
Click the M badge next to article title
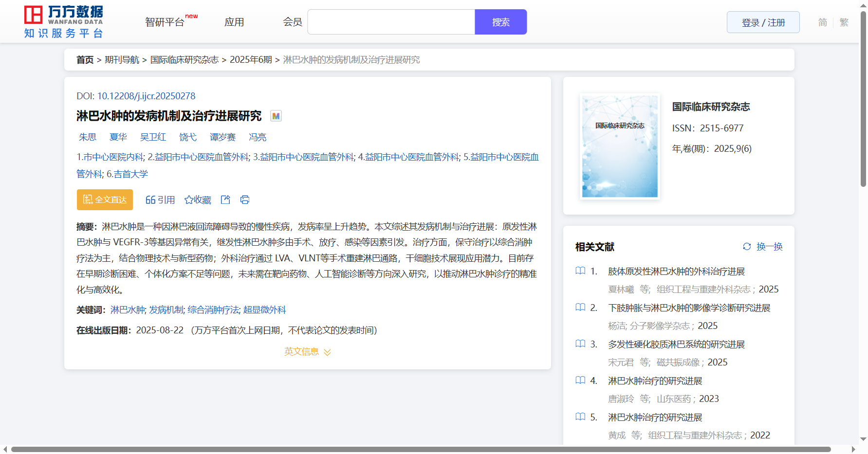click(276, 116)
